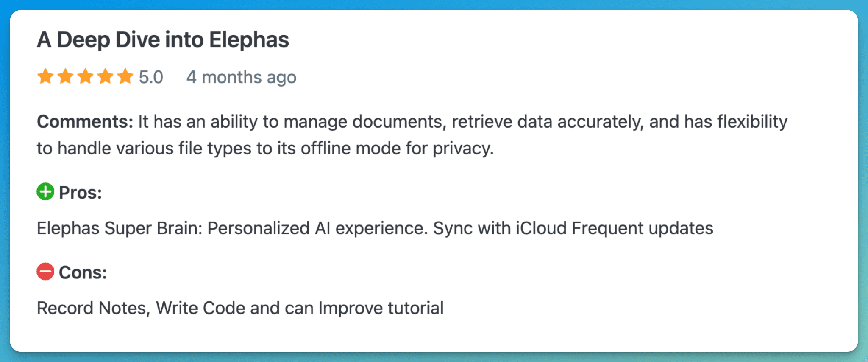Click the "Cons:" heading text

click(83, 272)
